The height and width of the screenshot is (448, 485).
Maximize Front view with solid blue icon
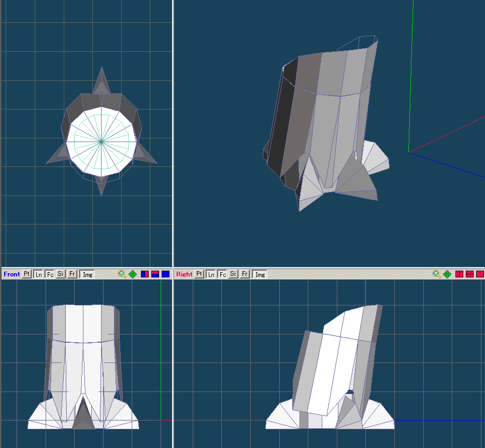click(166, 274)
